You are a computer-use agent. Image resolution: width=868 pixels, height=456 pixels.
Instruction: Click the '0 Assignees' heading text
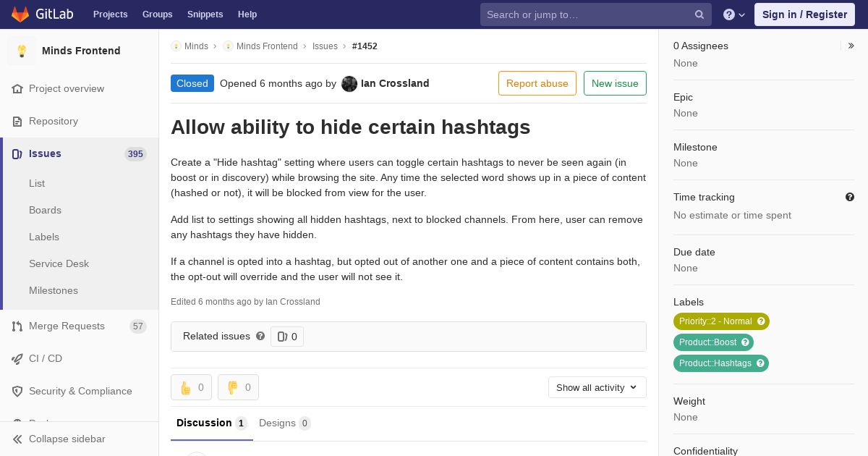(701, 46)
